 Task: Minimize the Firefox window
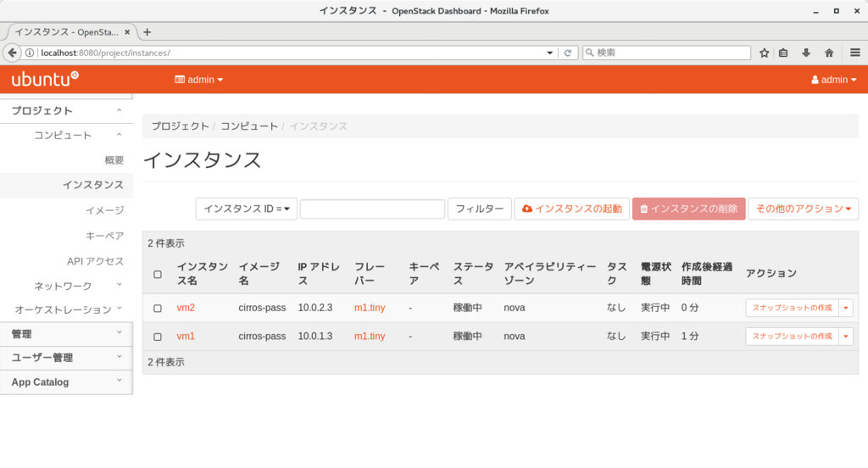(815, 11)
